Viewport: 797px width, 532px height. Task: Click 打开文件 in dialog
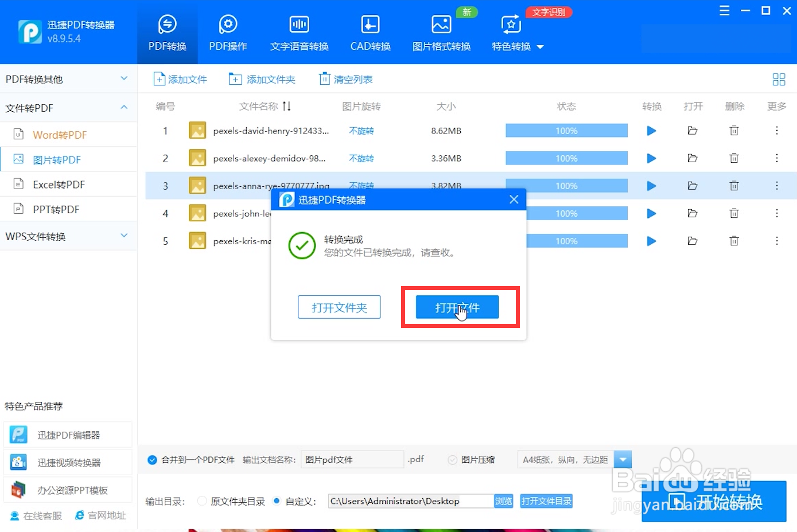point(457,307)
